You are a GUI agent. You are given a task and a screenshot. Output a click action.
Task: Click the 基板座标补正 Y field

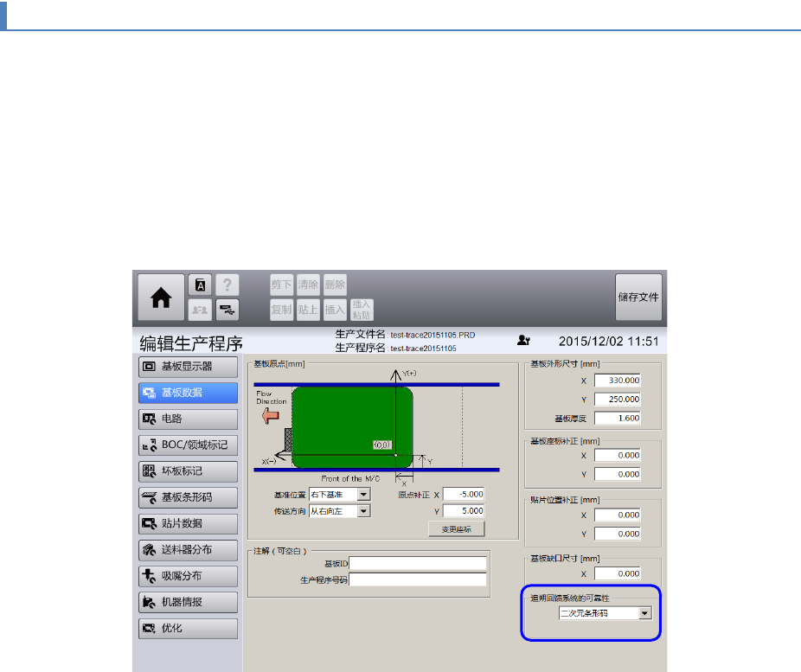click(x=617, y=475)
